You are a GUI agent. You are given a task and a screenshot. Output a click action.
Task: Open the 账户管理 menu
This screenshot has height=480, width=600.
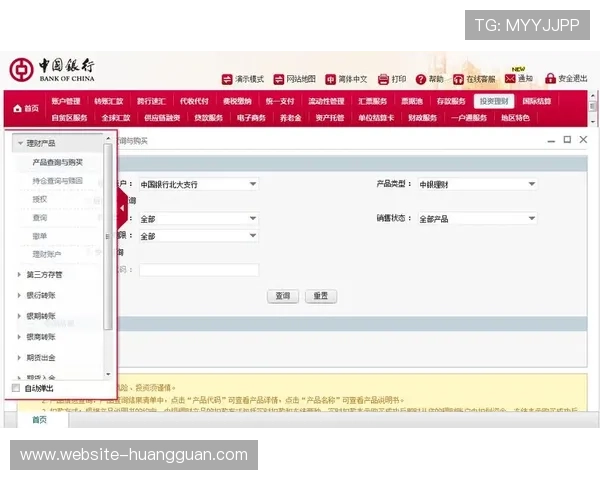[x=66, y=101]
